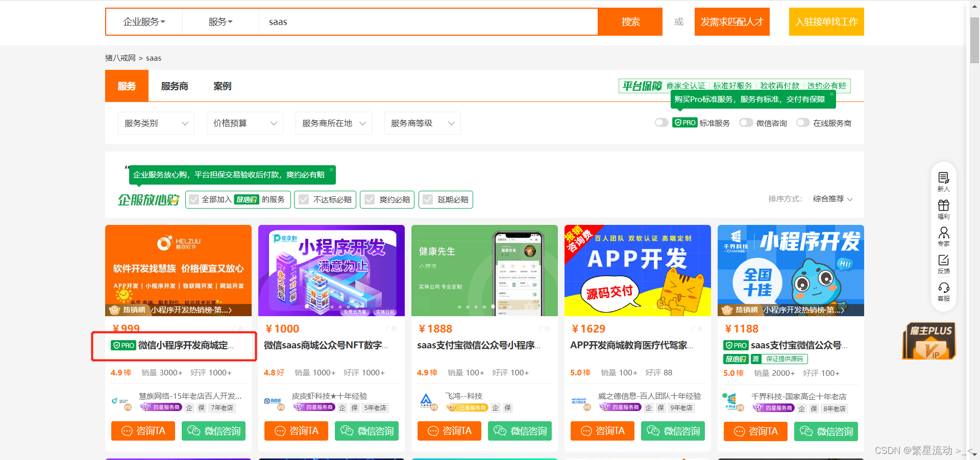Viewport: 980px width, 460px height.
Task: Toggle the 在线服务商 switch
Action: 803,122
